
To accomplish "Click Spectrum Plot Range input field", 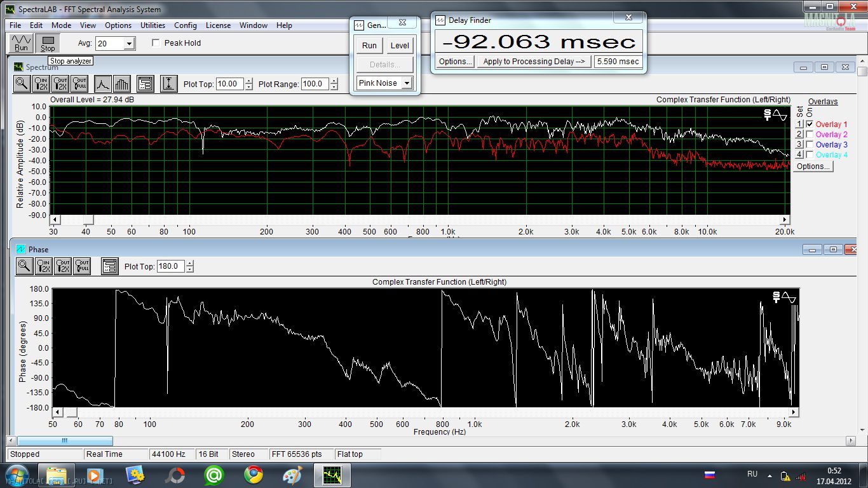I will pyautogui.click(x=315, y=84).
